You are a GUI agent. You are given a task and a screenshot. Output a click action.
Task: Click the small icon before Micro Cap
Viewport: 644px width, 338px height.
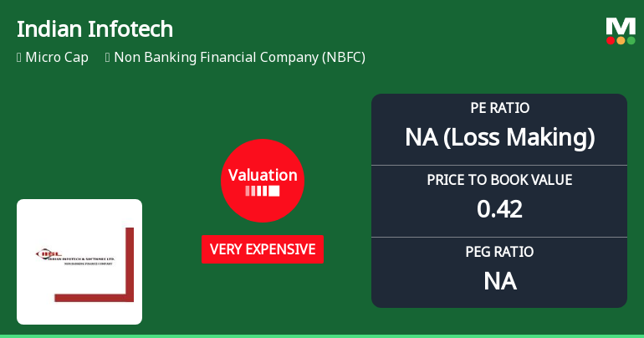coord(18,58)
